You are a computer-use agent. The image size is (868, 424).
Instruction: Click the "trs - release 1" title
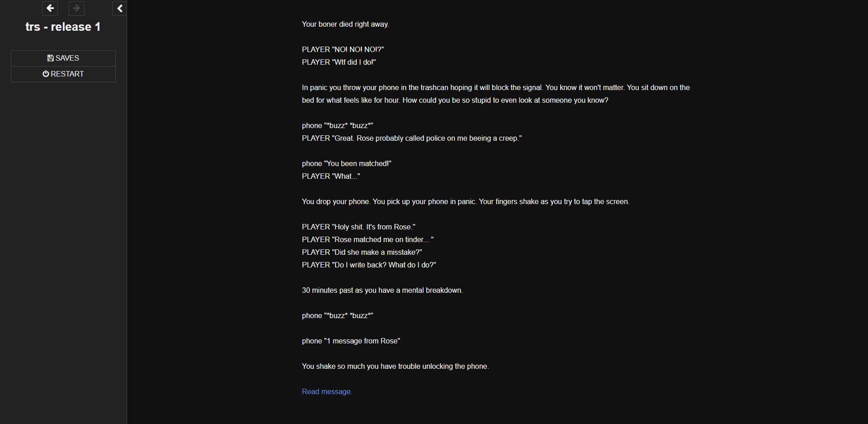tap(63, 27)
